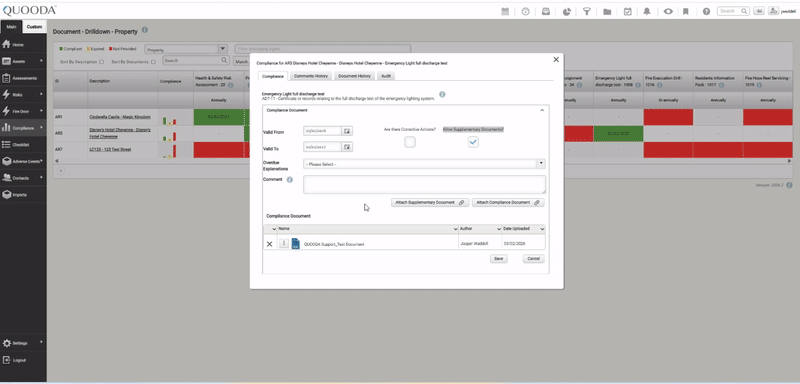
Task: Open the help question mark icon
Action: pos(706,11)
